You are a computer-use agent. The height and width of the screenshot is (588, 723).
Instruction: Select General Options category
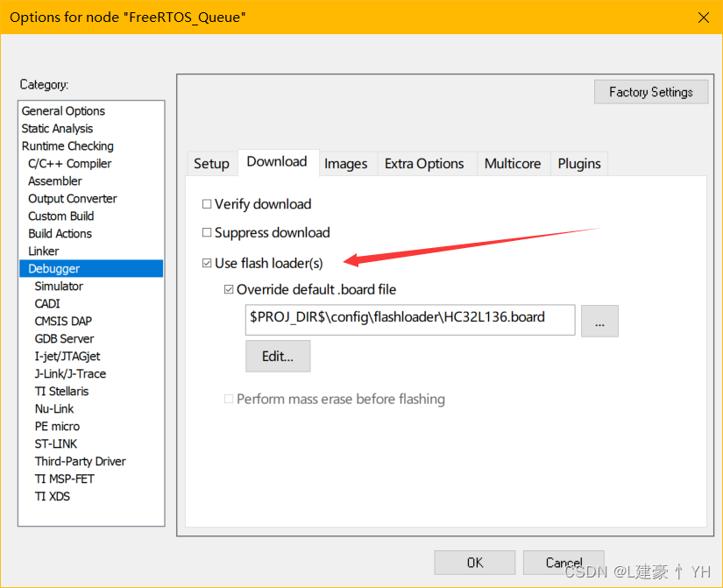click(x=91, y=111)
